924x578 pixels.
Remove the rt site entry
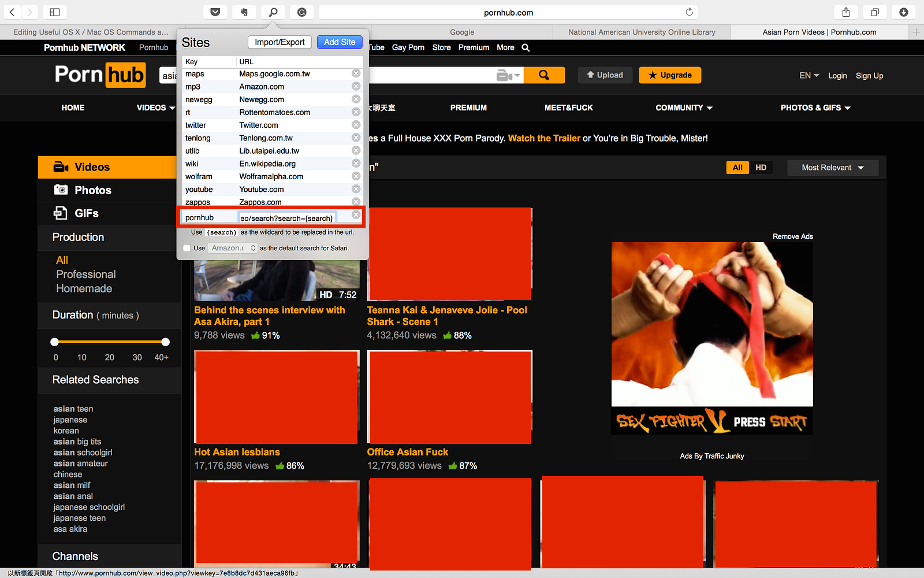coord(356,112)
